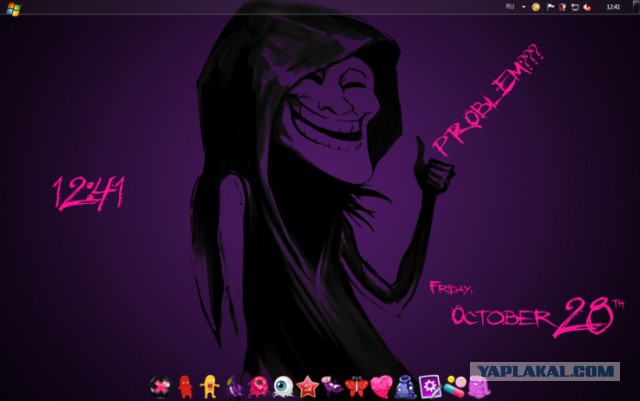Open the red Soviet star dock icon
Viewport: 640px width, 401px height.
(308, 387)
